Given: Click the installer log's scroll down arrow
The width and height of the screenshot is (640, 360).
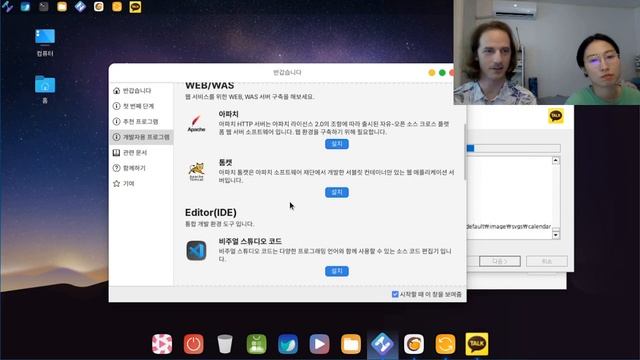Looking at the screenshot, I should pos(556,235).
